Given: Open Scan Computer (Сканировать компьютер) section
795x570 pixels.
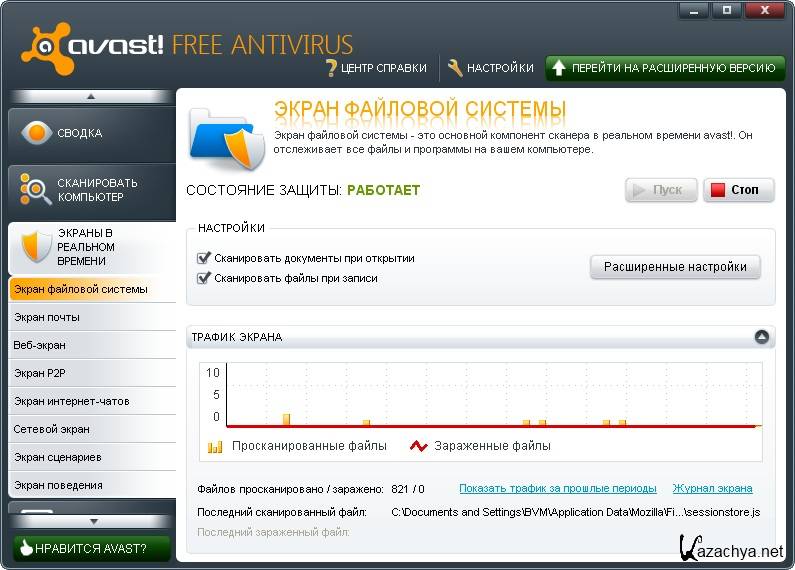Looking at the screenshot, I should [90, 190].
